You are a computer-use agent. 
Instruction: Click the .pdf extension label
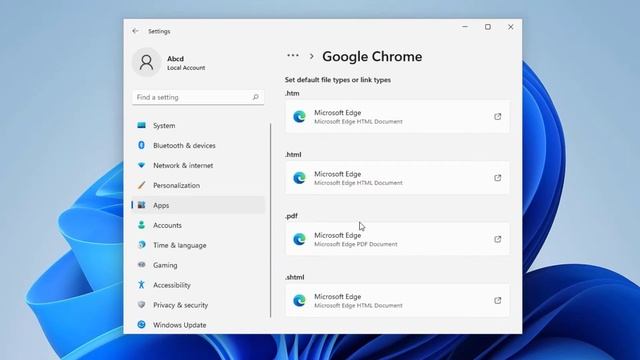pyautogui.click(x=291, y=216)
